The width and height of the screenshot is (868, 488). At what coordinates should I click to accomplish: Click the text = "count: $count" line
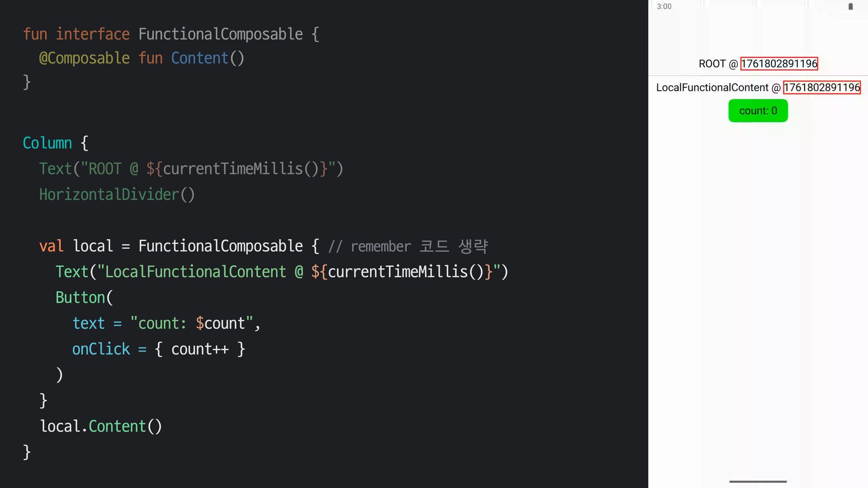[x=166, y=324]
